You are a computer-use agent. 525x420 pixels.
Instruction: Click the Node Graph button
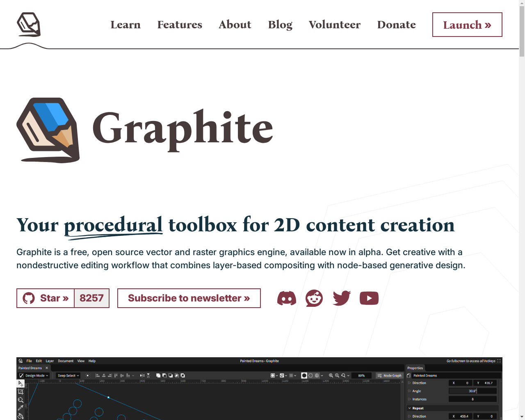[390, 375]
